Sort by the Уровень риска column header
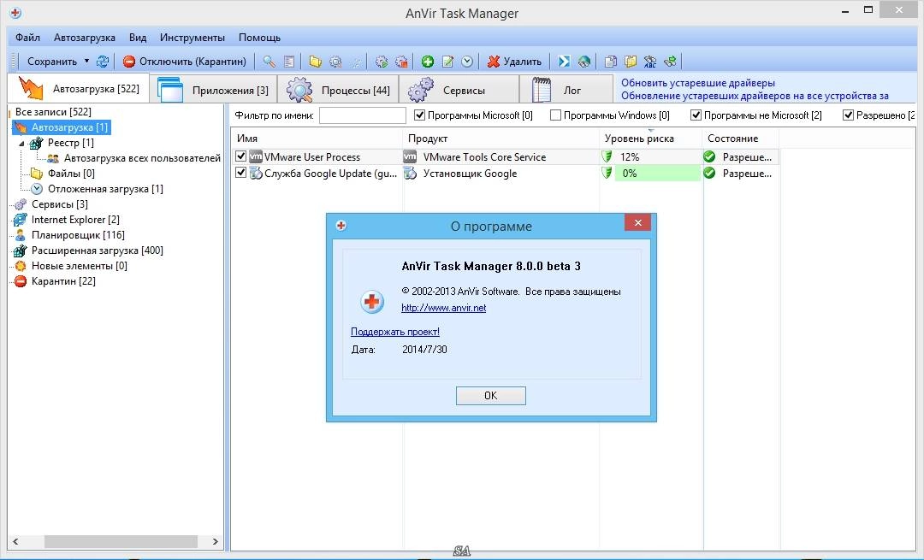 [650, 139]
